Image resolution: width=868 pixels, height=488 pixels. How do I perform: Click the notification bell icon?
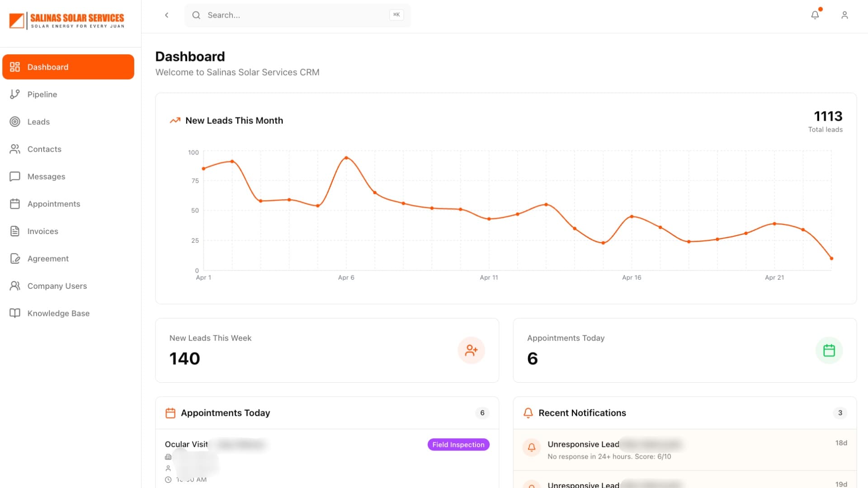pyautogui.click(x=815, y=15)
